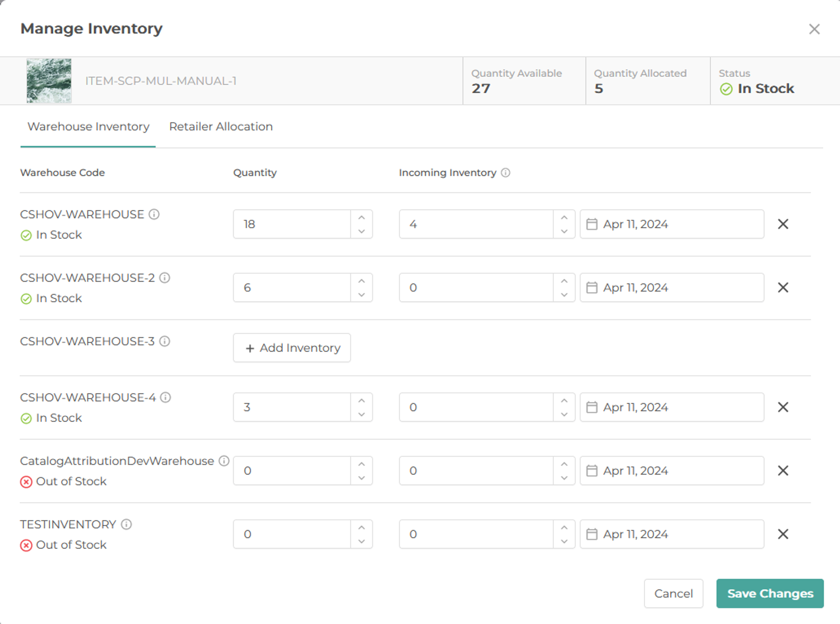
Task: Decrement incoming inventory for CSHOV-WAREHOUSE
Action: coord(564,231)
